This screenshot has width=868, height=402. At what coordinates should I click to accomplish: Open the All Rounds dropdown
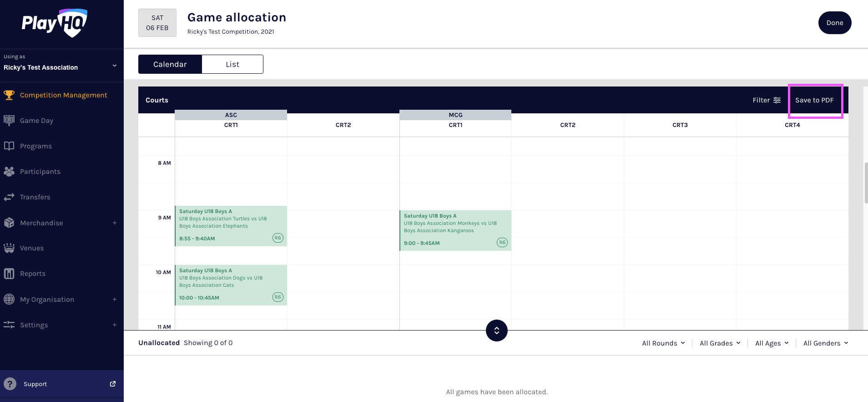(663, 343)
